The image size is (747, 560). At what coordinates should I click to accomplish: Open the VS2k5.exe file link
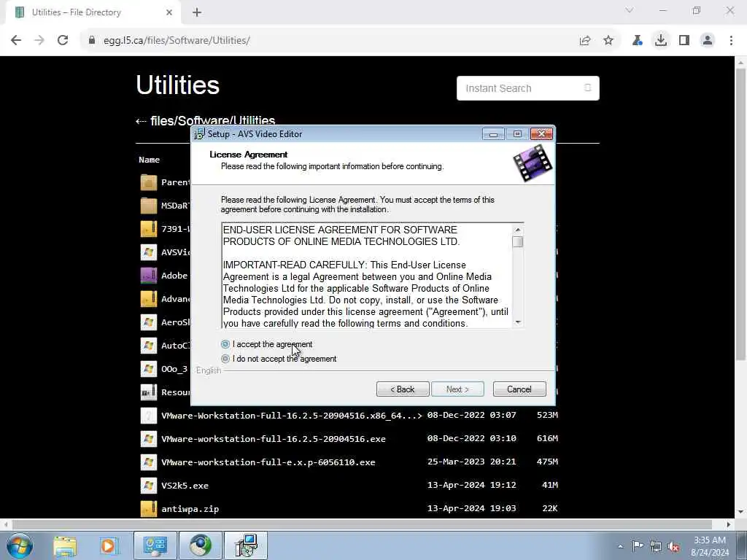(185, 485)
